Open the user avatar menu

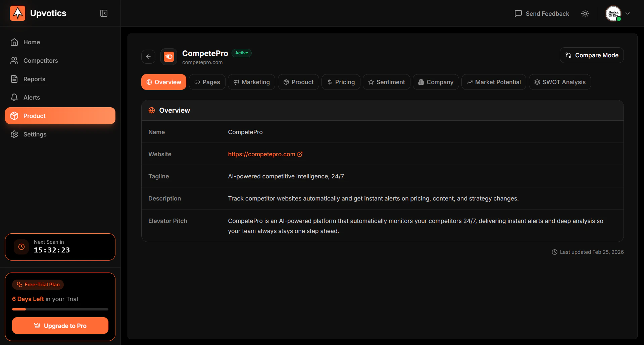613,13
